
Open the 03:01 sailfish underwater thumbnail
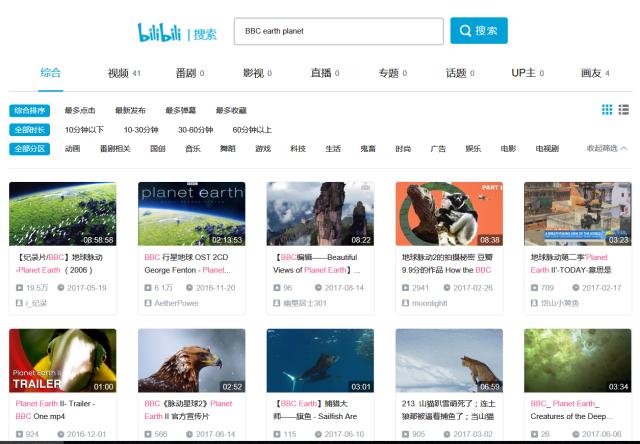click(320, 361)
